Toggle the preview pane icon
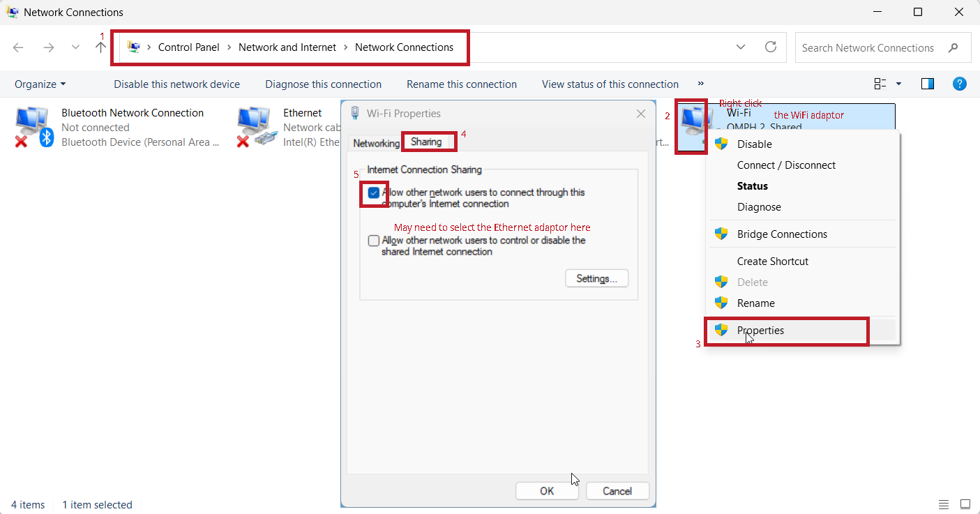 point(927,84)
